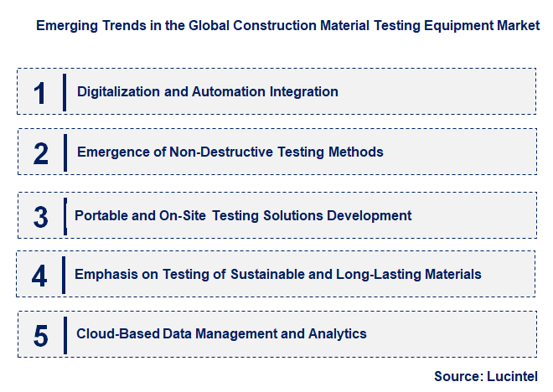Select the number 4 badge

tap(41, 276)
